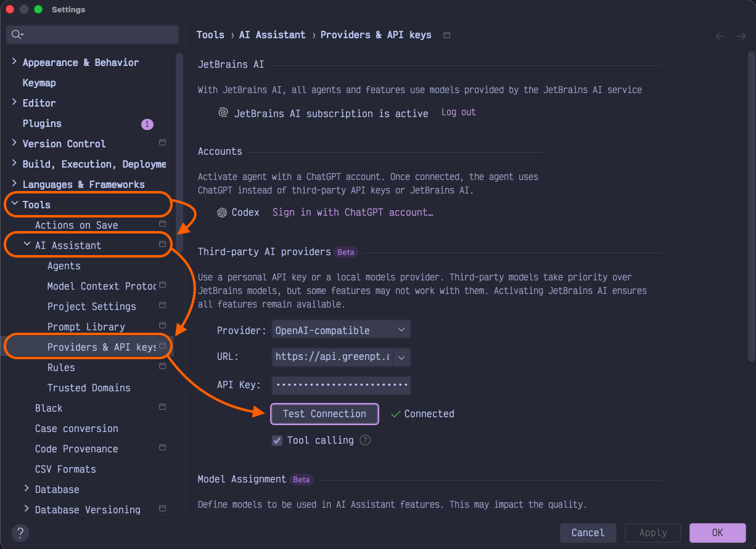
Task: Click the JetBrains AI spiral icon
Action: coord(223,113)
